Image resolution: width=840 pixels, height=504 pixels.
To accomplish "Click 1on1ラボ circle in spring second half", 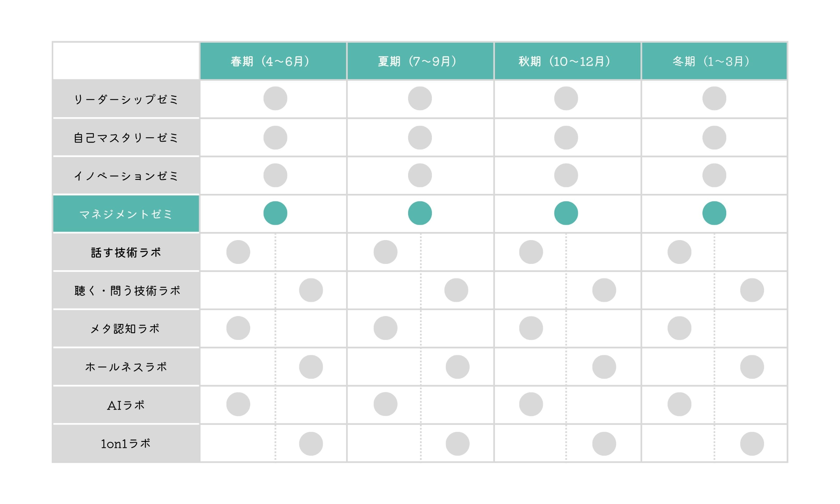I will [311, 444].
